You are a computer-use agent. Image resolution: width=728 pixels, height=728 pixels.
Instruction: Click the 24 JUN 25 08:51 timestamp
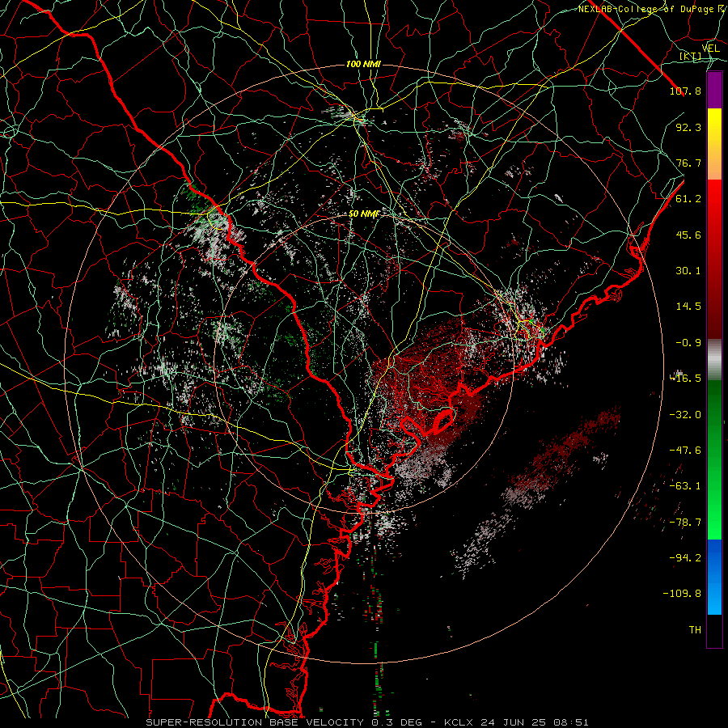pos(534,722)
